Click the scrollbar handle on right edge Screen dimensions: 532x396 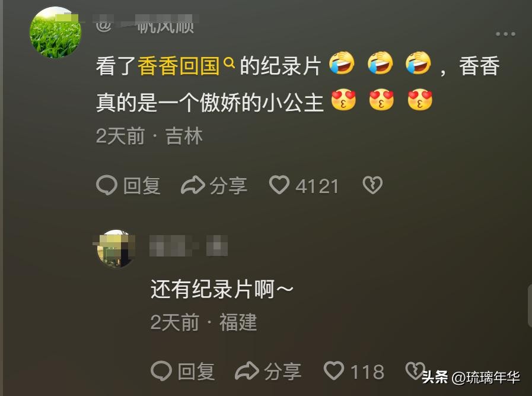530,306
